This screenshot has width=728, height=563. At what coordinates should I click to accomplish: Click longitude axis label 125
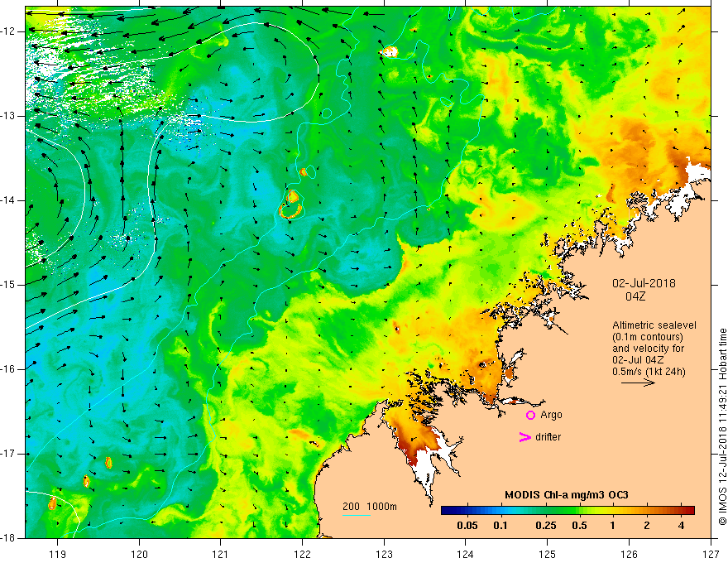coord(548,554)
